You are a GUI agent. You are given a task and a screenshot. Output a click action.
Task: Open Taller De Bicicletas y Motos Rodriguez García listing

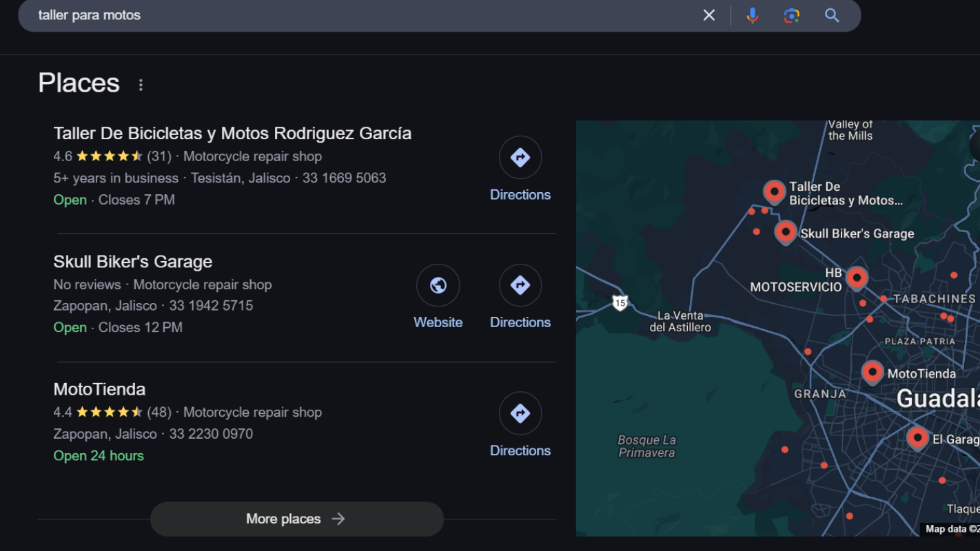coord(232,133)
